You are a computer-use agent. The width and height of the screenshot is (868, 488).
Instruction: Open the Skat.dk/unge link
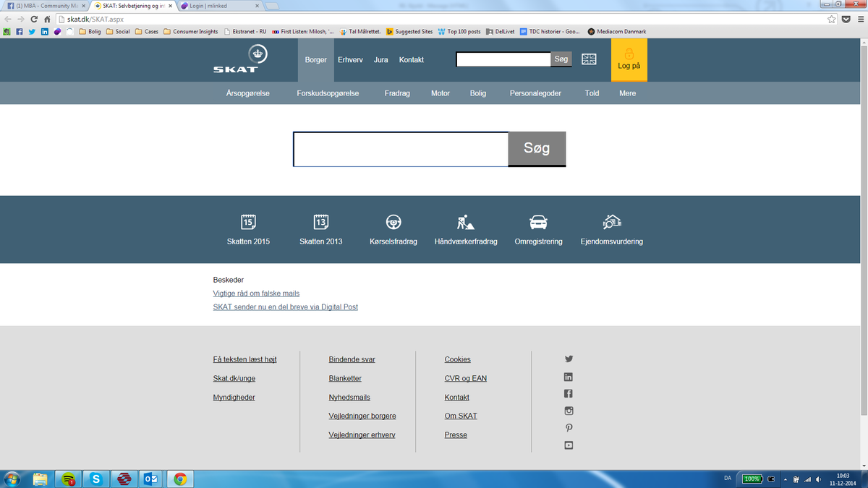click(234, 378)
